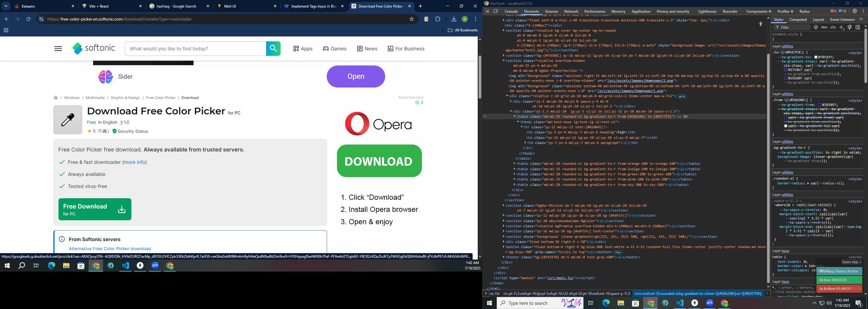Expand the footer bg-[#191970] element
This screenshot has height=309, width=868.
tap(504, 257)
